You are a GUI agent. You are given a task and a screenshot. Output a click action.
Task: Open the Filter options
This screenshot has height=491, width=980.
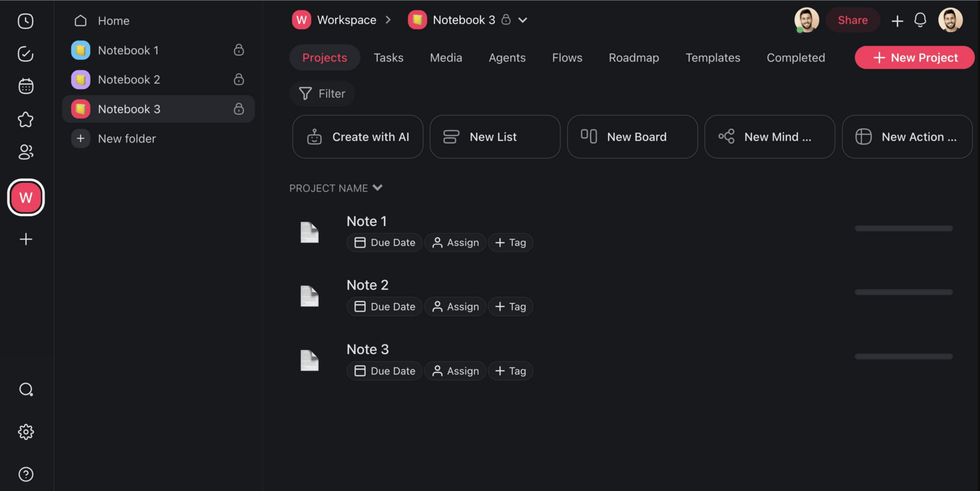click(x=322, y=93)
